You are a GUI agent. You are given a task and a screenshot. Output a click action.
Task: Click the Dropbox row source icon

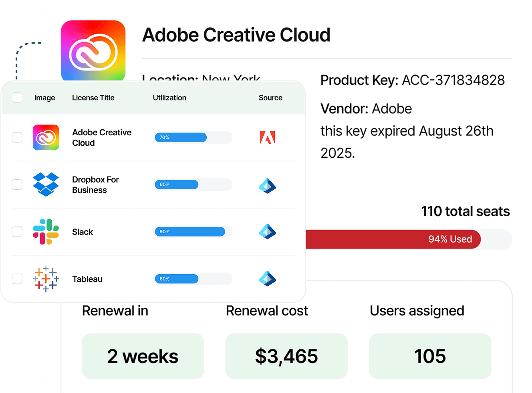click(267, 185)
